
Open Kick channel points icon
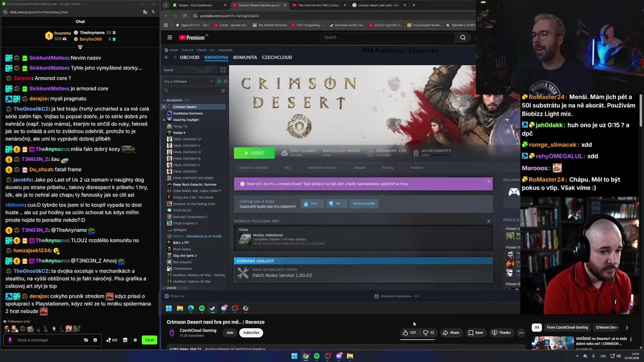tap(112, 340)
